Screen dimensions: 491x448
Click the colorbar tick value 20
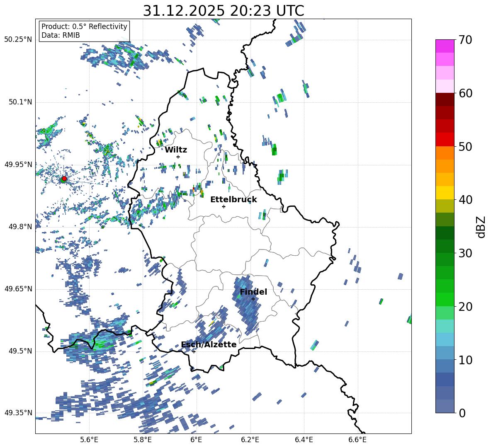pos(466,307)
